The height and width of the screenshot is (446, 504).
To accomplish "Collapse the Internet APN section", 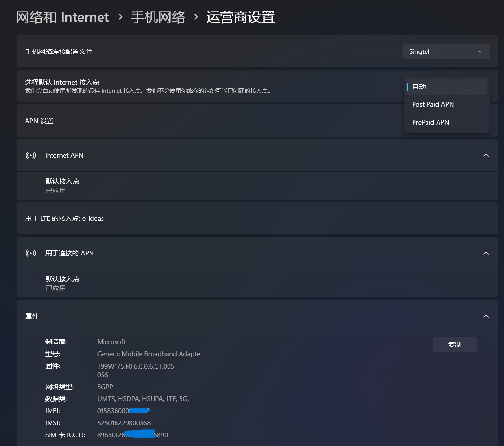I will click(486, 155).
